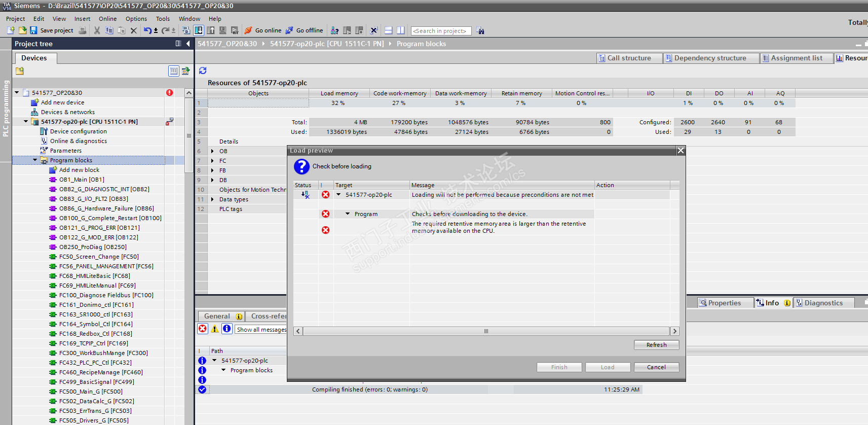
Task: Collapse the 541577-op20-plc device node in tree
Action: click(26, 122)
